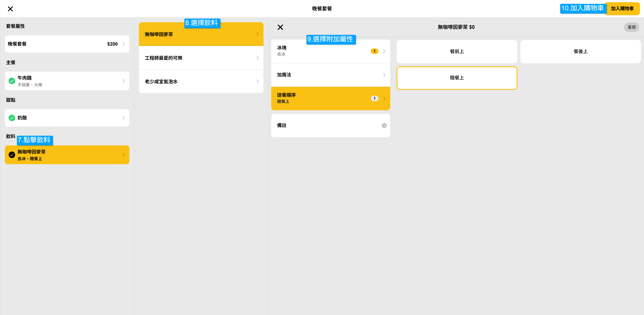The width and height of the screenshot is (644, 315).
Task: Click the count badge on the 冰塊 row
Action: (x=374, y=51)
